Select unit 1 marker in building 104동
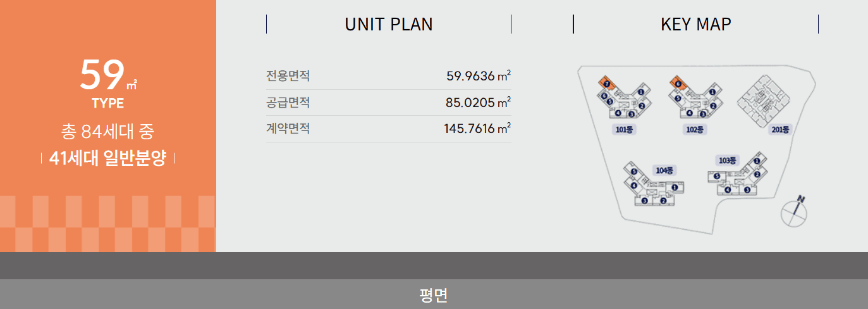Screen dimensions: 868x309 point(675,187)
